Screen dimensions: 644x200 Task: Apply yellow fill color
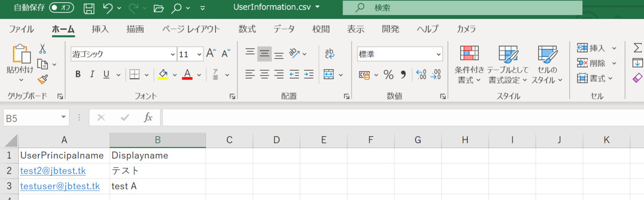pyautogui.click(x=163, y=74)
